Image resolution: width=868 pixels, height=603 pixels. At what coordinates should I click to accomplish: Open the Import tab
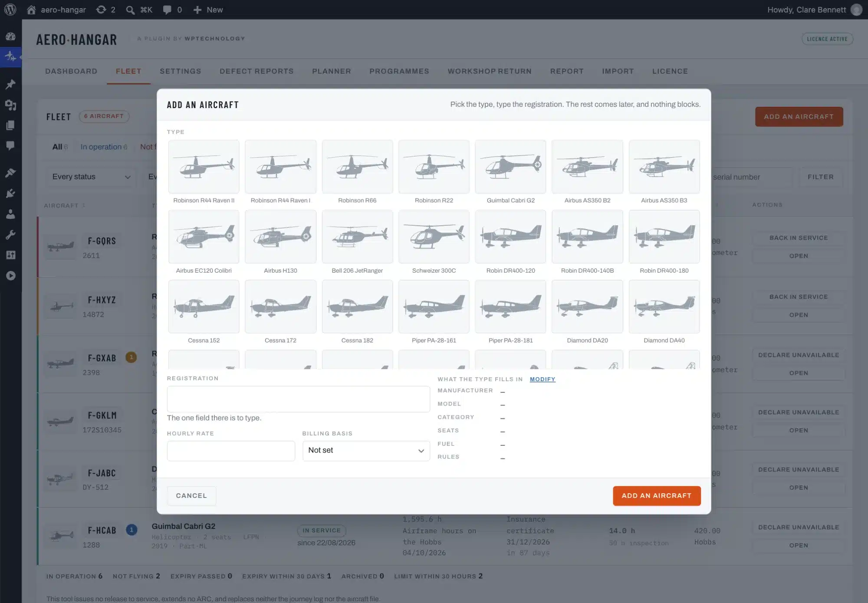pyautogui.click(x=618, y=71)
